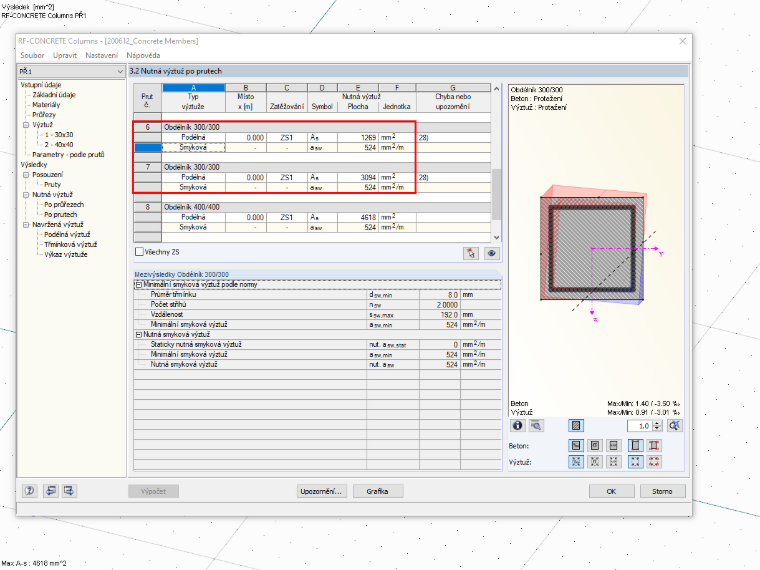This screenshot has height=570, width=760.
Task: Cancel with the Storno button
Action: click(662, 491)
